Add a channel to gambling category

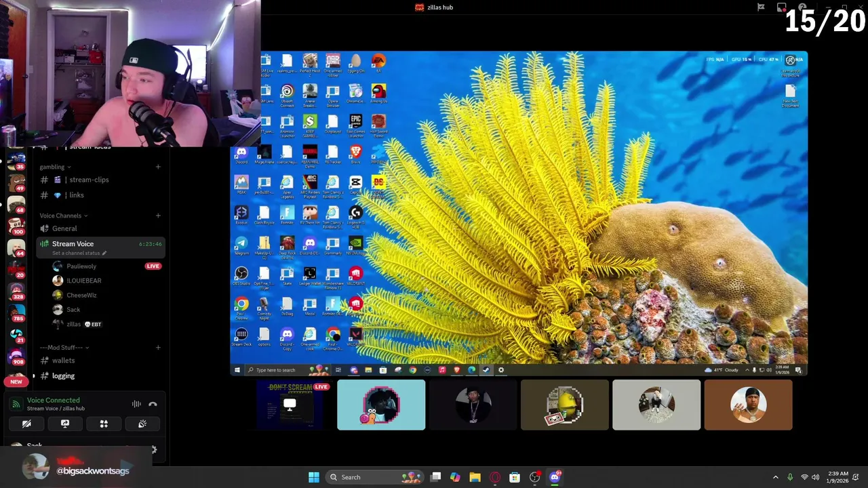pos(158,167)
